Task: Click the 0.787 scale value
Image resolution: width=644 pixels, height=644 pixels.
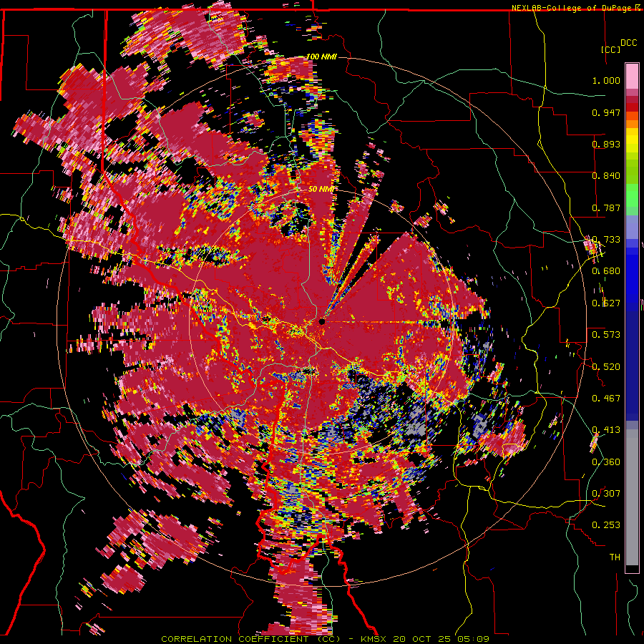Action: [606, 208]
